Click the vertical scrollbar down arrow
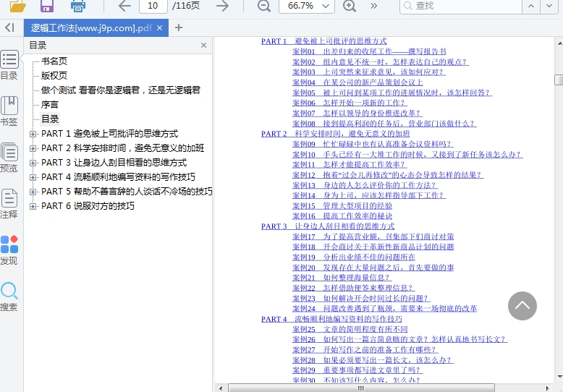Image resolution: width=563 pixels, height=392 pixels. (559, 378)
